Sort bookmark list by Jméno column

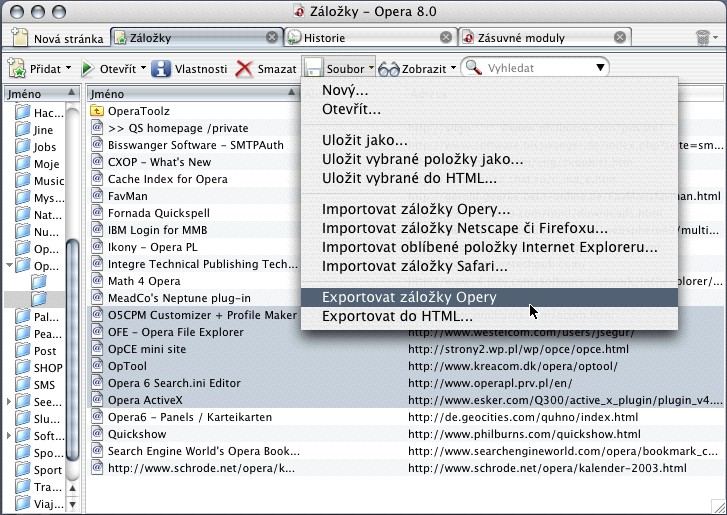193,94
